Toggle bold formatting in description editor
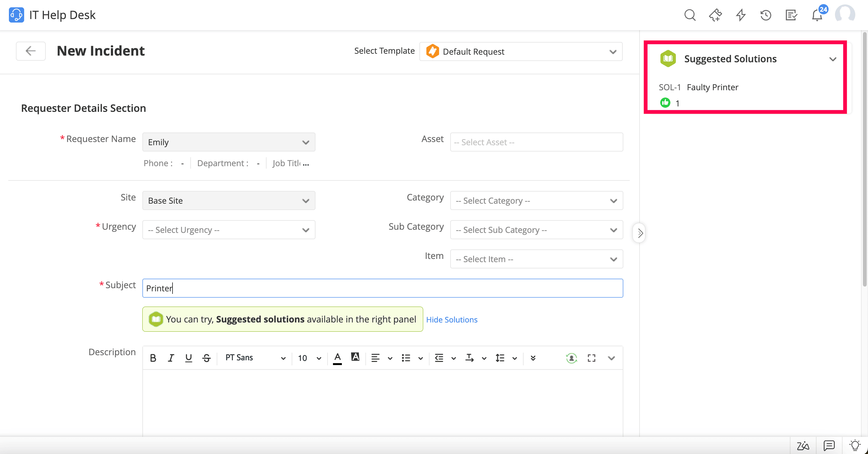 tap(153, 358)
